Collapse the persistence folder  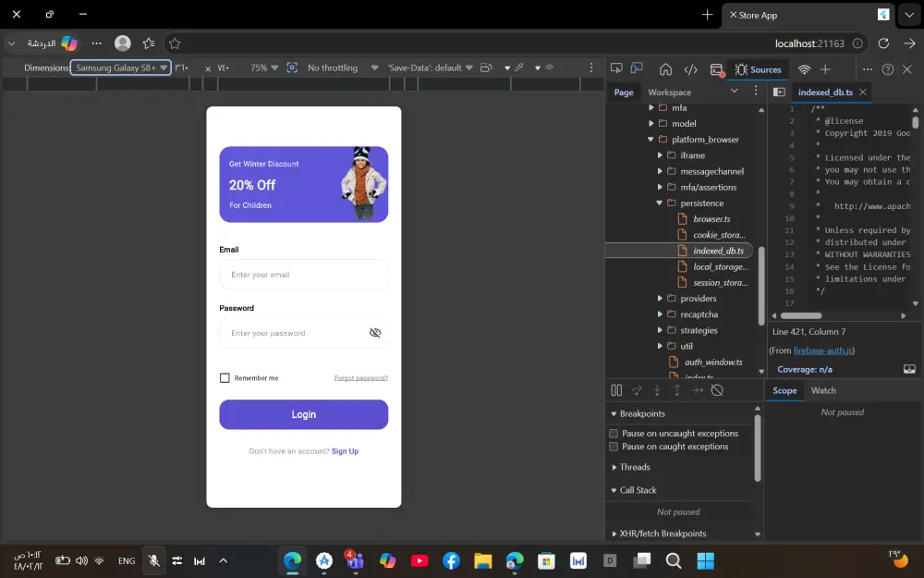[660, 203]
